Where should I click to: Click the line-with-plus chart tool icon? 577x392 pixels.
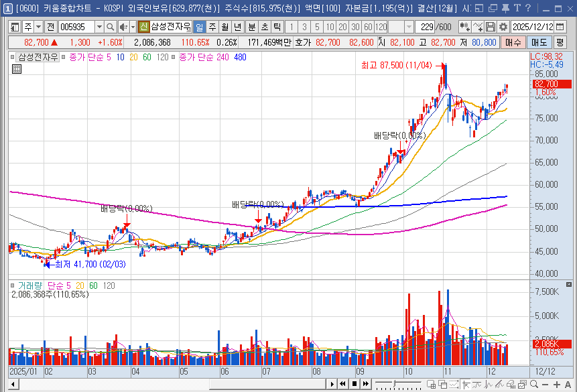coord(478,27)
